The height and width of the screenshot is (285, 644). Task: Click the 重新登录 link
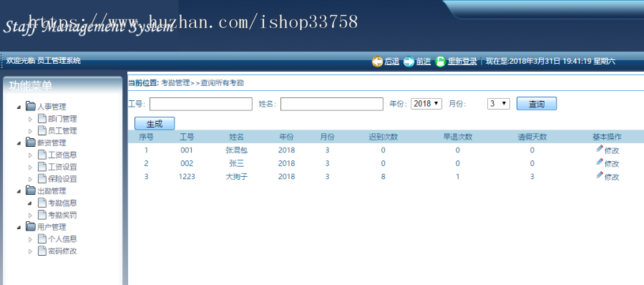tap(462, 62)
